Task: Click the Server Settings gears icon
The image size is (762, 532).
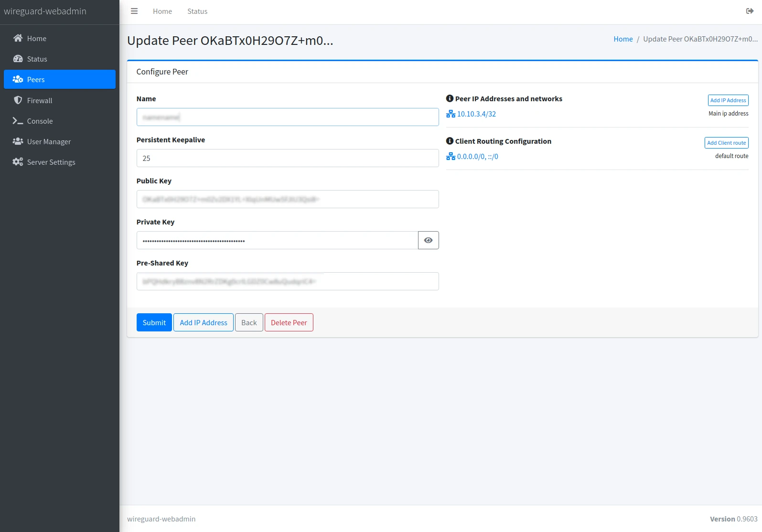Action: (18, 162)
